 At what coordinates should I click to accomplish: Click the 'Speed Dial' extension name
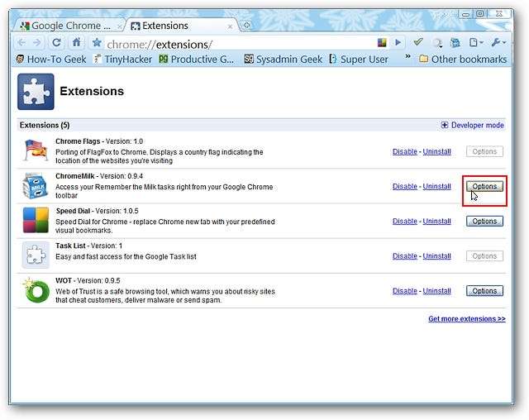(74, 211)
